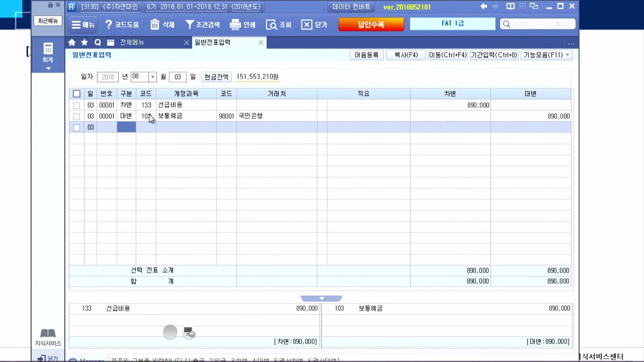Check the empty third row checkbox
Screen dimensions: 644x362
click(x=76, y=128)
